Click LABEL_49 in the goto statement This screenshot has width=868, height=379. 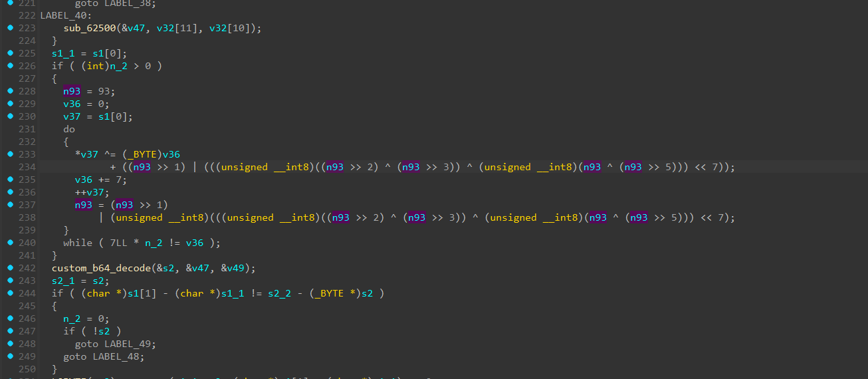tap(128, 344)
